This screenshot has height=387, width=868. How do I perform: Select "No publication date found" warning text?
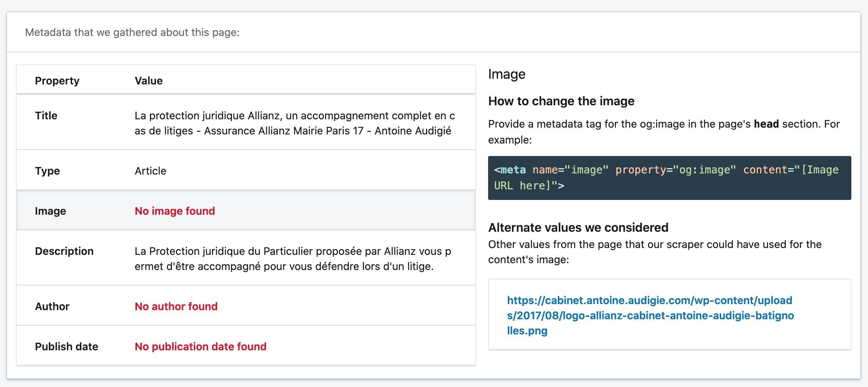coord(201,346)
